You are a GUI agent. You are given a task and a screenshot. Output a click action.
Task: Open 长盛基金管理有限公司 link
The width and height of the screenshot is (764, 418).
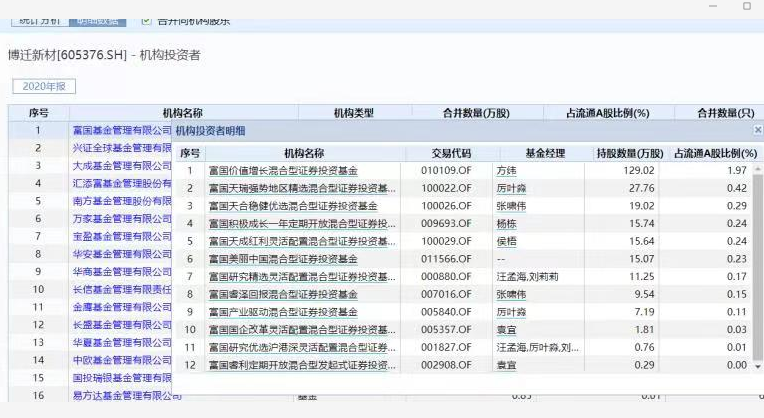(122, 324)
